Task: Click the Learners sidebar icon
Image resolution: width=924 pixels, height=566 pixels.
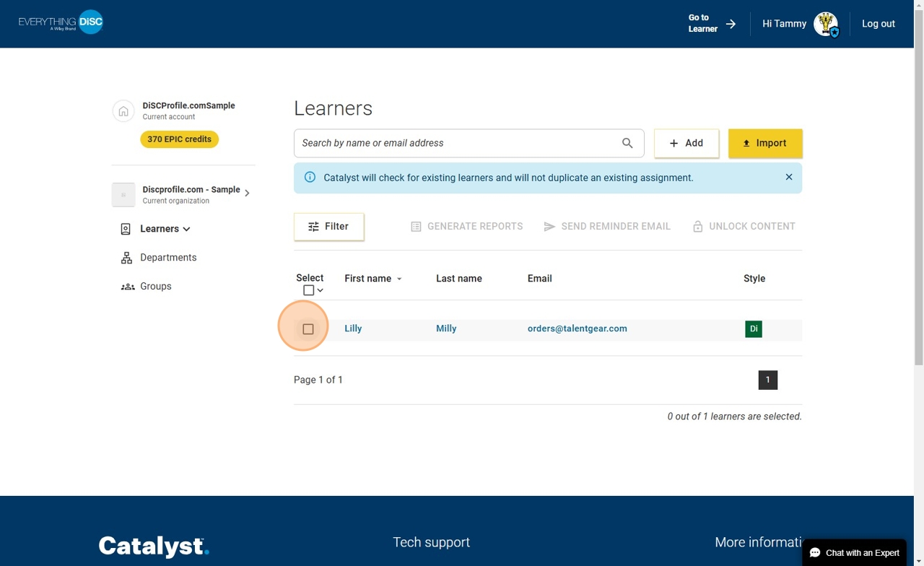Action: pos(126,229)
